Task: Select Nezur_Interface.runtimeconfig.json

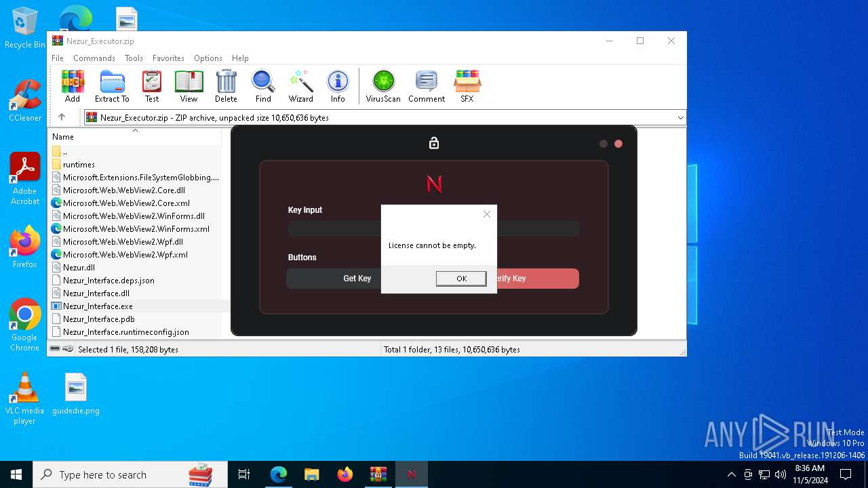Action: click(x=135, y=332)
